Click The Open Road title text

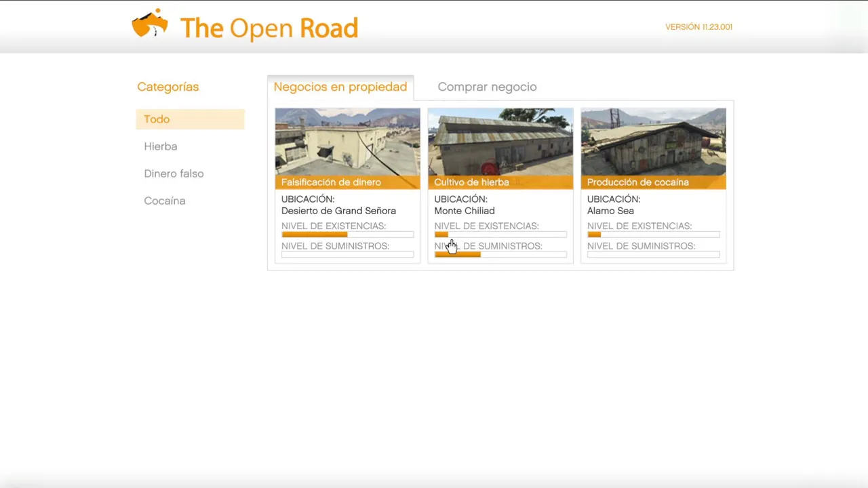point(269,28)
